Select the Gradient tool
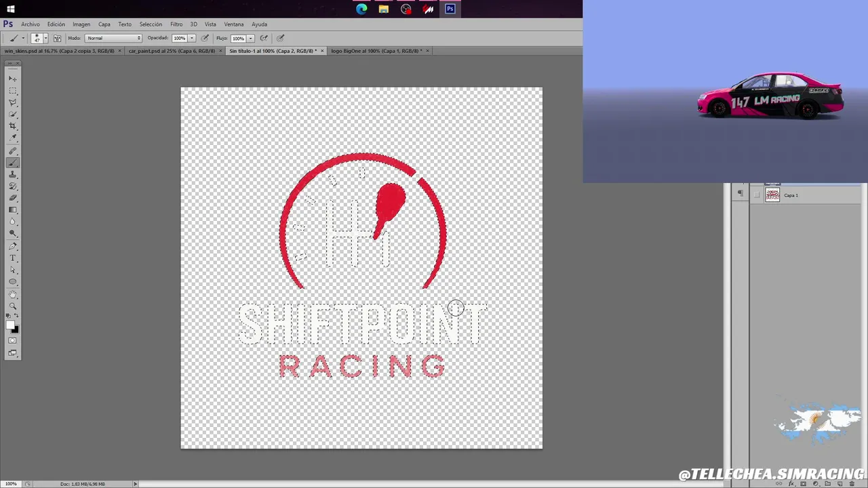The height and width of the screenshot is (488, 868). click(x=13, y=210)
